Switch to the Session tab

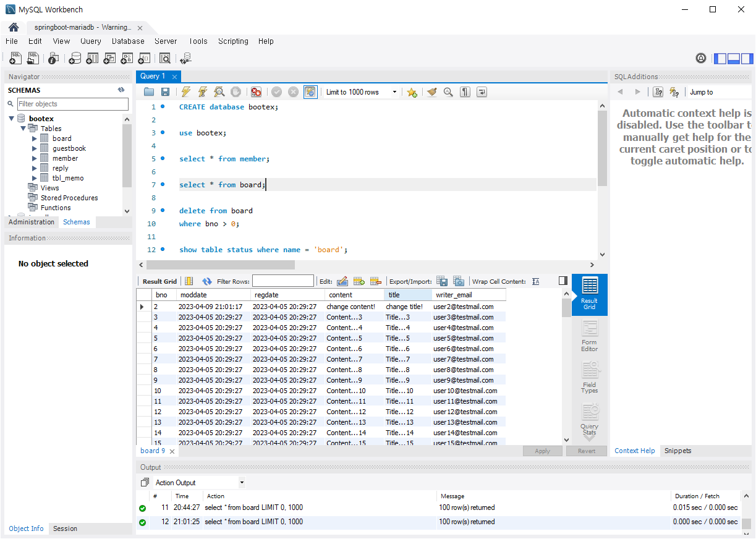click(x=65, y=528)
